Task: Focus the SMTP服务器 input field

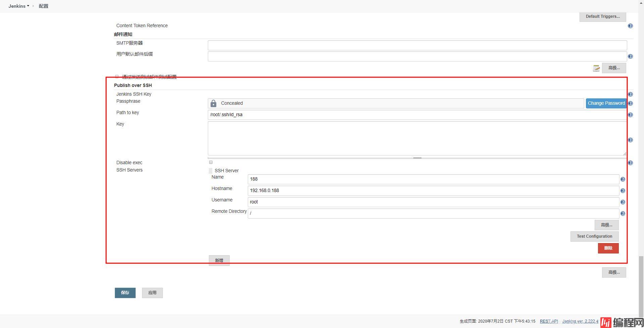Action: pyautogui.click(x=417, y=45)
